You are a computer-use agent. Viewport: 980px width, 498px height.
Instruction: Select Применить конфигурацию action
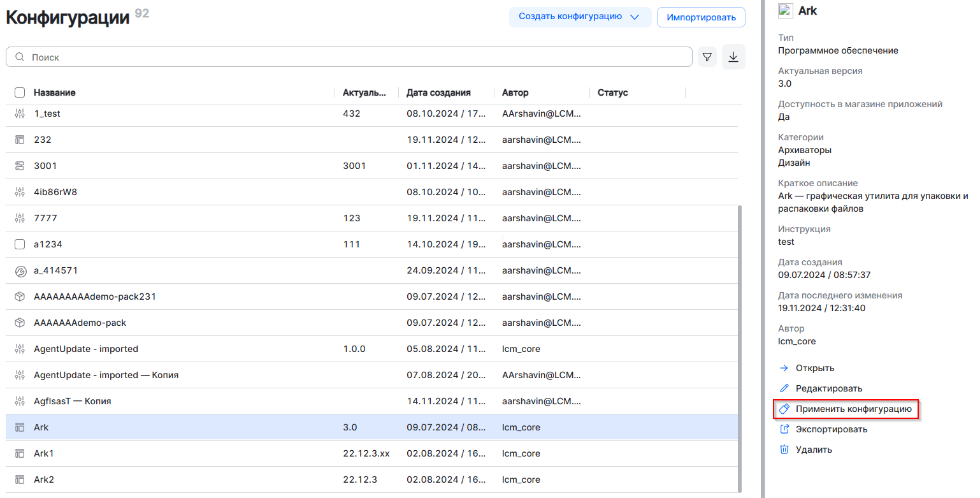pyautogui.click(x=853, y=409)
